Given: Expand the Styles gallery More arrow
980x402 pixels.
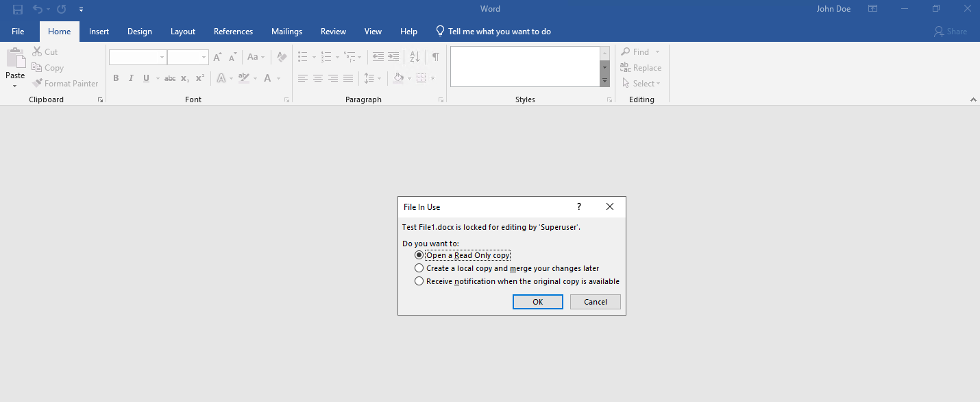Looking at the screenshot, I should 604,81.
